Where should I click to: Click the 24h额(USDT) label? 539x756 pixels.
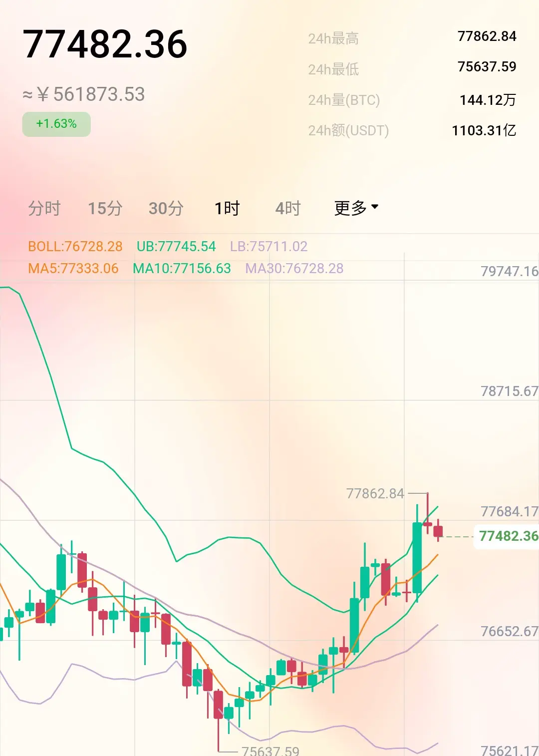[348, 130]
